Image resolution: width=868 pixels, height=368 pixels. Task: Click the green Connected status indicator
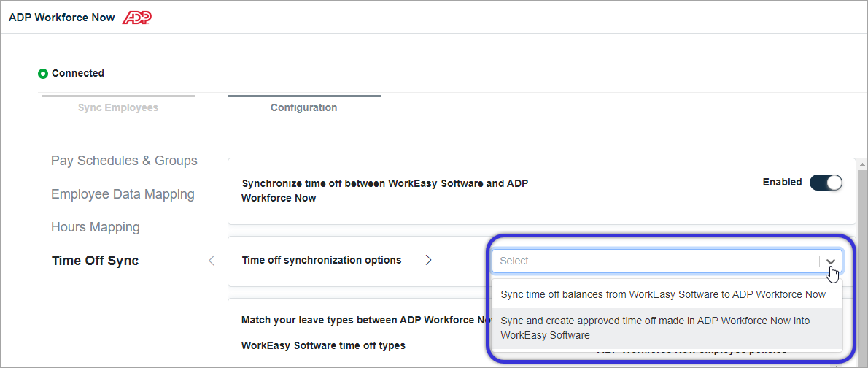42,73
